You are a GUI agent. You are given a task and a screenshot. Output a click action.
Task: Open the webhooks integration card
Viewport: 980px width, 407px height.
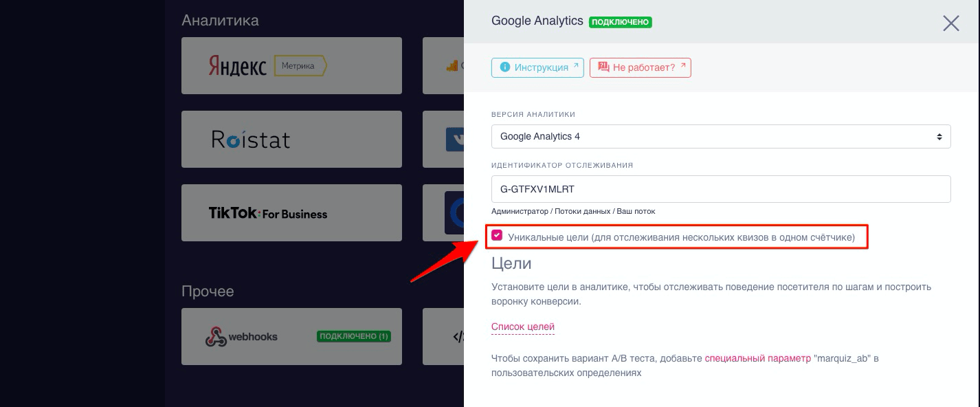[x=291, y=336]
